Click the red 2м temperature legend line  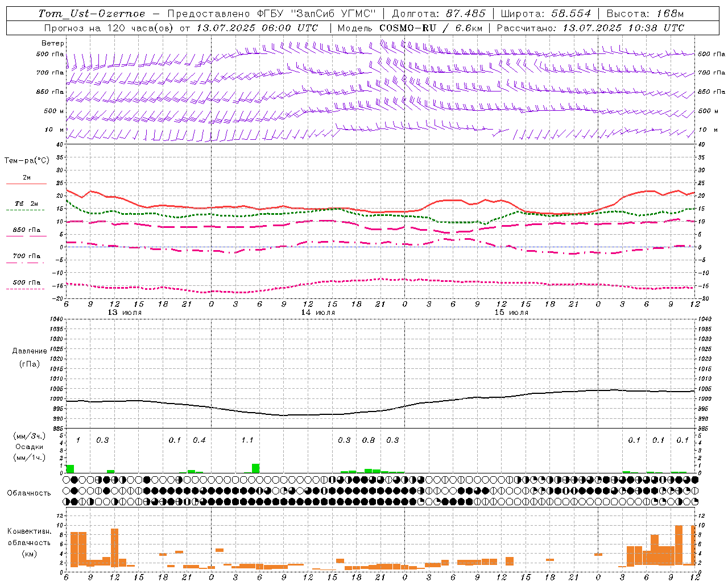[x=26, y=184]
